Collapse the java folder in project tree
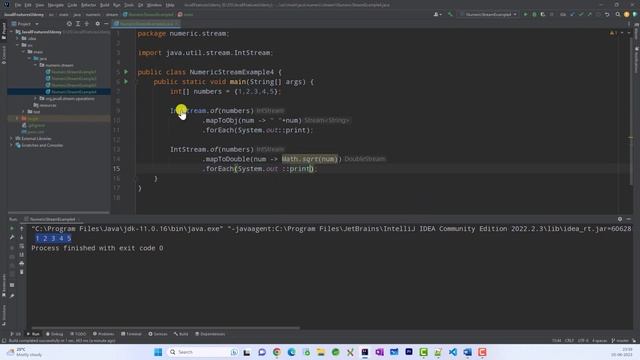Screen dimensions: 640x360 tap(29, 58)
